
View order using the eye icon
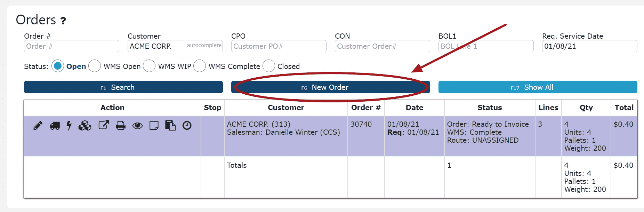(137, 126)
